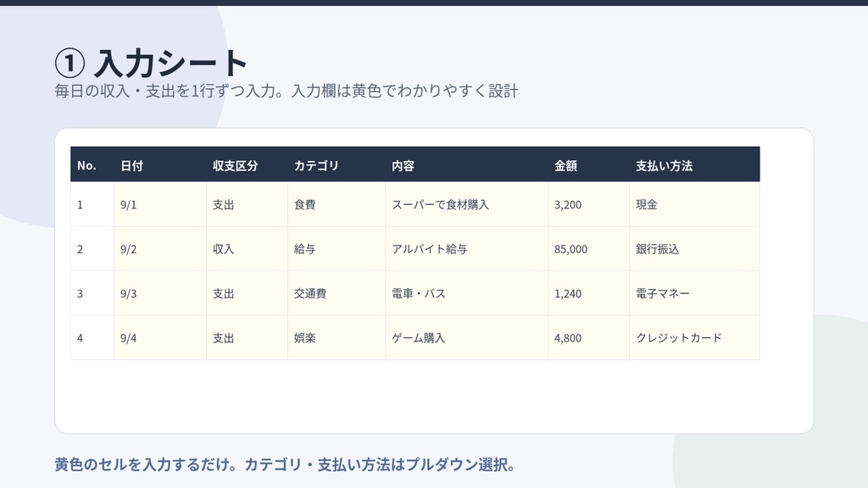Click the No. cell of the 9/3 row
The image size is (868, 488).
click(92, 293)
